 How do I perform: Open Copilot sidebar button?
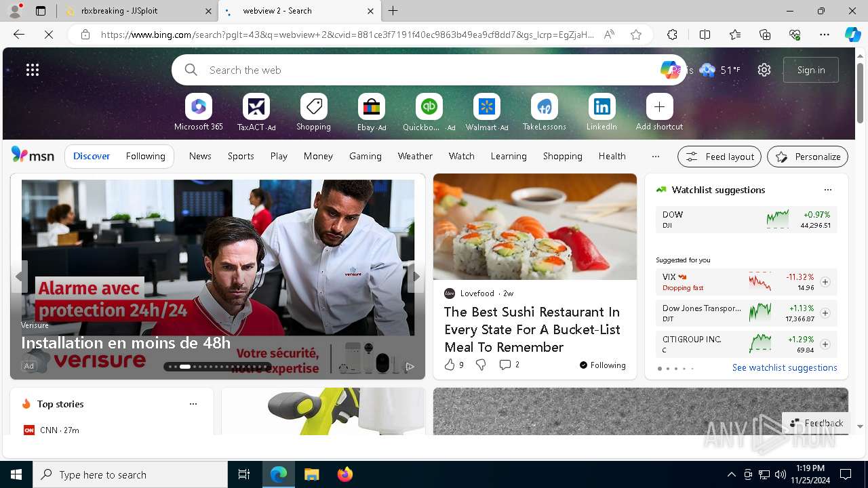tap(852, 35)
